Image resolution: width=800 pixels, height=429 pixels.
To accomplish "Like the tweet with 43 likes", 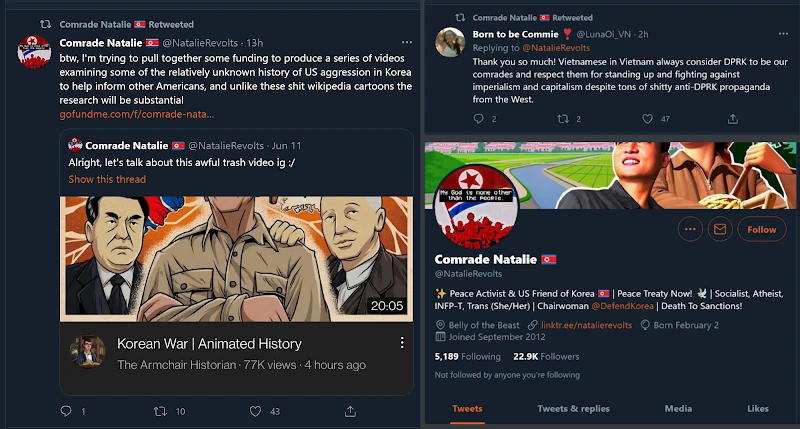I will [256, 411].
